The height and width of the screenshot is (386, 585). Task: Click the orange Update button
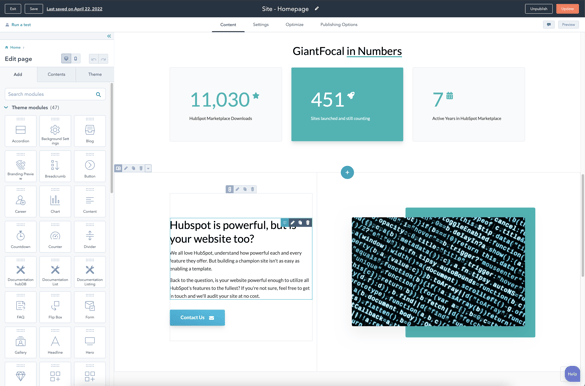(567, 9)
